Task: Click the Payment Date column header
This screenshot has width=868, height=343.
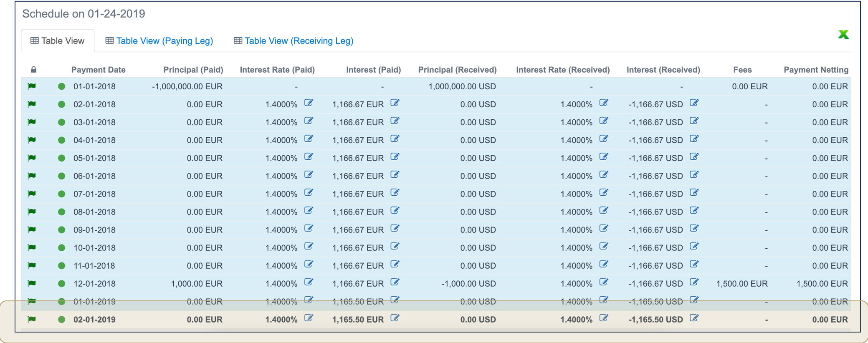Action: [x=98, y=70]
